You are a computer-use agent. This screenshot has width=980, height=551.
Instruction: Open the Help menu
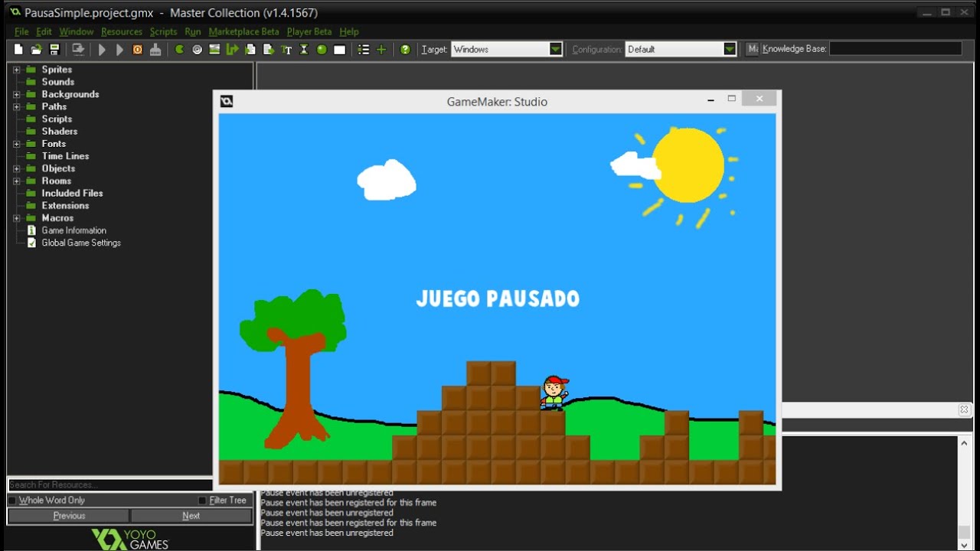coord(349,31)
